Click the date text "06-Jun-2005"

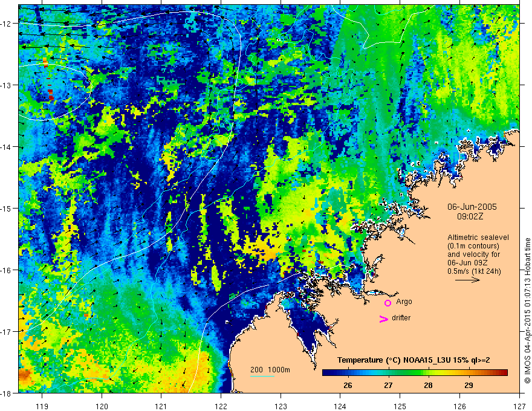(472, 207)
